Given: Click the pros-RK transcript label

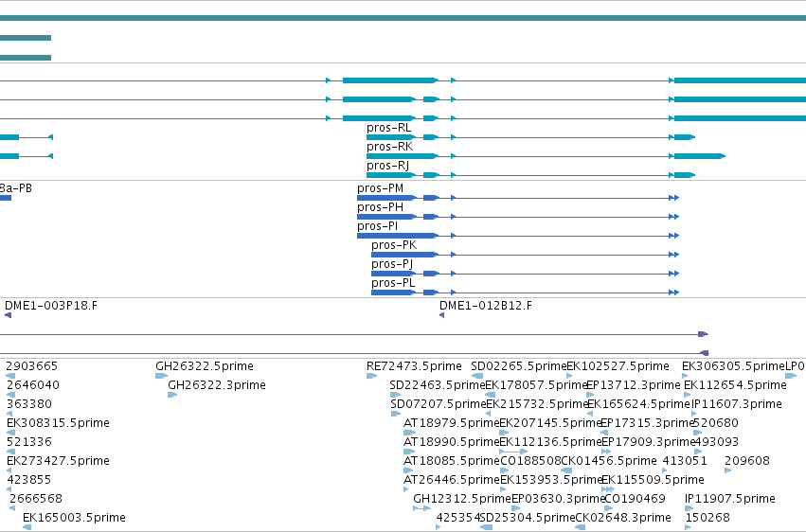Looking at the screenshot, I should click(389, 147).
